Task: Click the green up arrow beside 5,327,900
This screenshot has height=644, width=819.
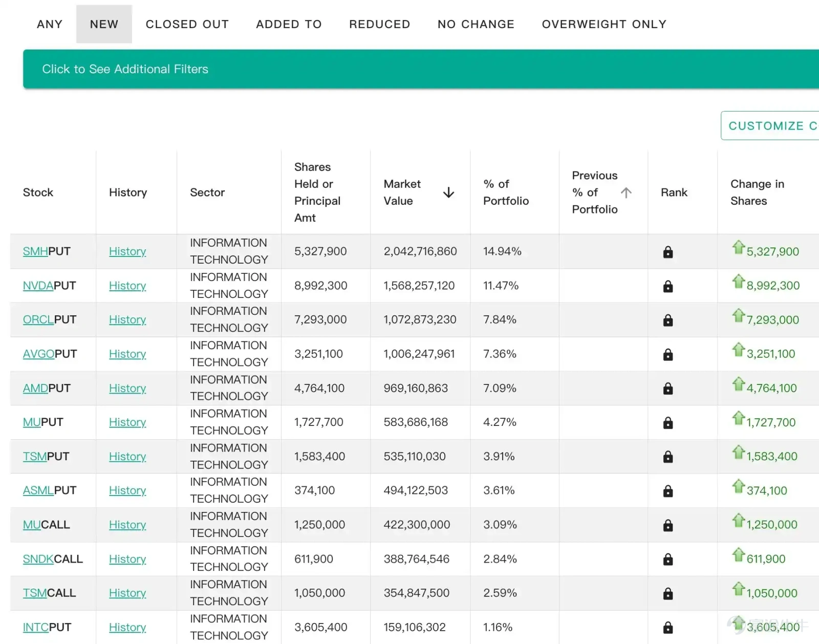Action: tap(738, 247)
